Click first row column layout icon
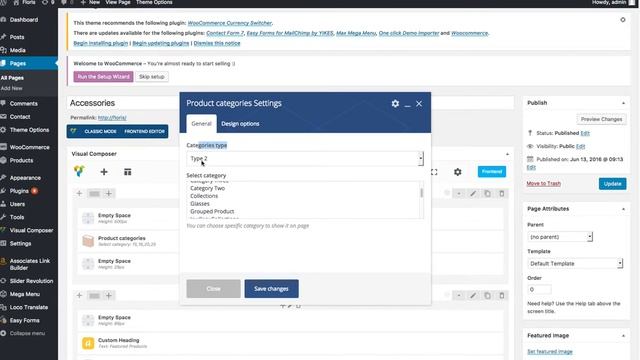The image size is (640, 360). click(94, 193)
